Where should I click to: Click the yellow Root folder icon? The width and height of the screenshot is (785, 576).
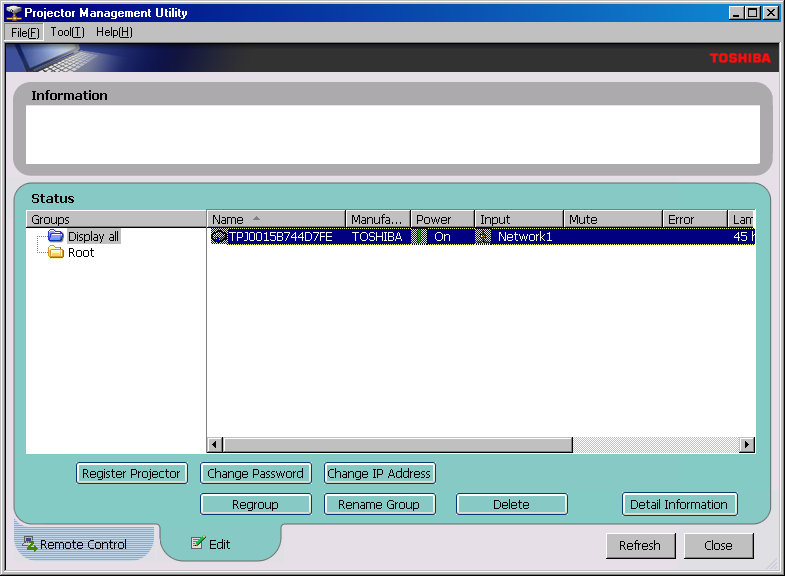pyautogui.click(x=56, y=252)
